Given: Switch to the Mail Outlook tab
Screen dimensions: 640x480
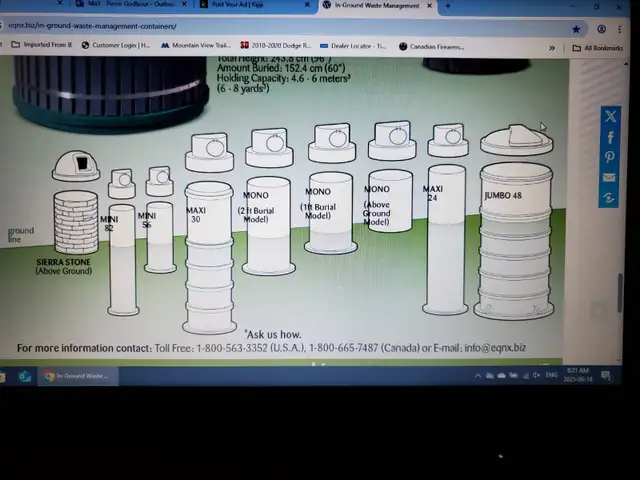Looking at the screenshot, I should point(125,4).
